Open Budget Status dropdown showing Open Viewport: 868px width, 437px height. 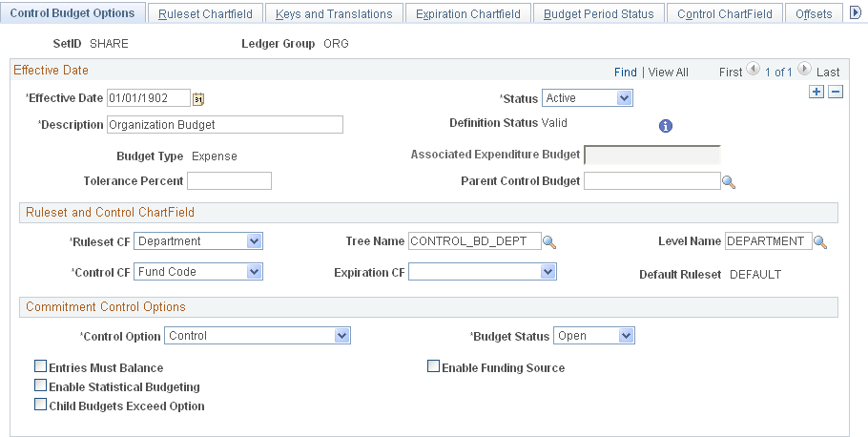click(594, 336)
